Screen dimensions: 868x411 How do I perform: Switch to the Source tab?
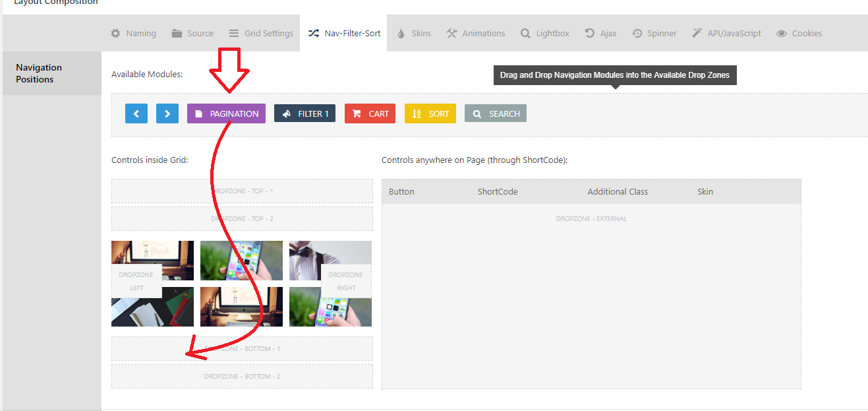[192, 33]
